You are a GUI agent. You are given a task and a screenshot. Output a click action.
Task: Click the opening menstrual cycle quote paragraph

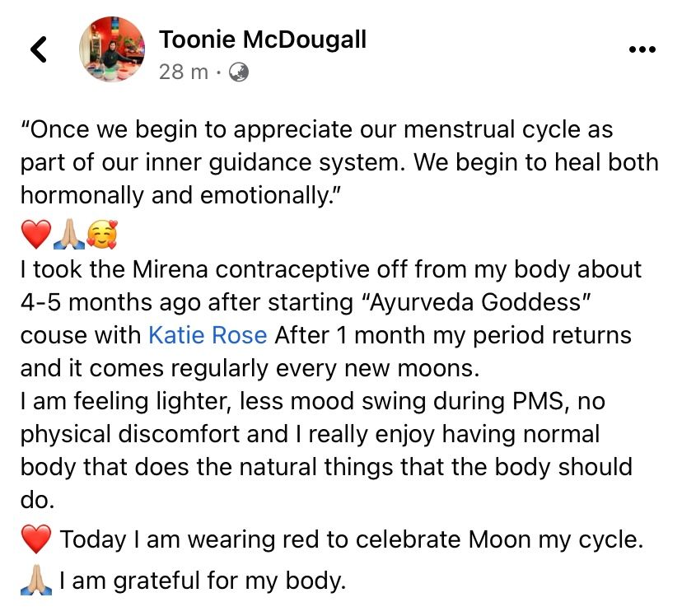pyautogui.click(x=329, y=163)
